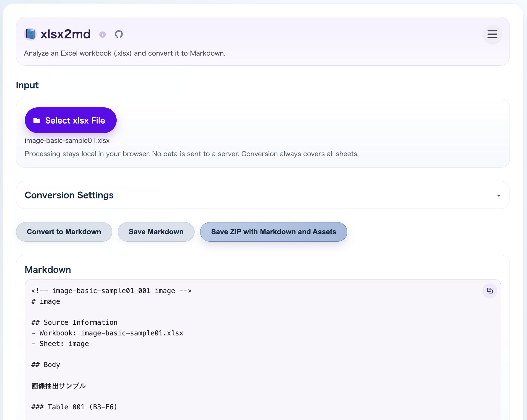Click the Input section heading
Image resolution: width=527 pixels, height=420 pixels.
coord(27,85)
